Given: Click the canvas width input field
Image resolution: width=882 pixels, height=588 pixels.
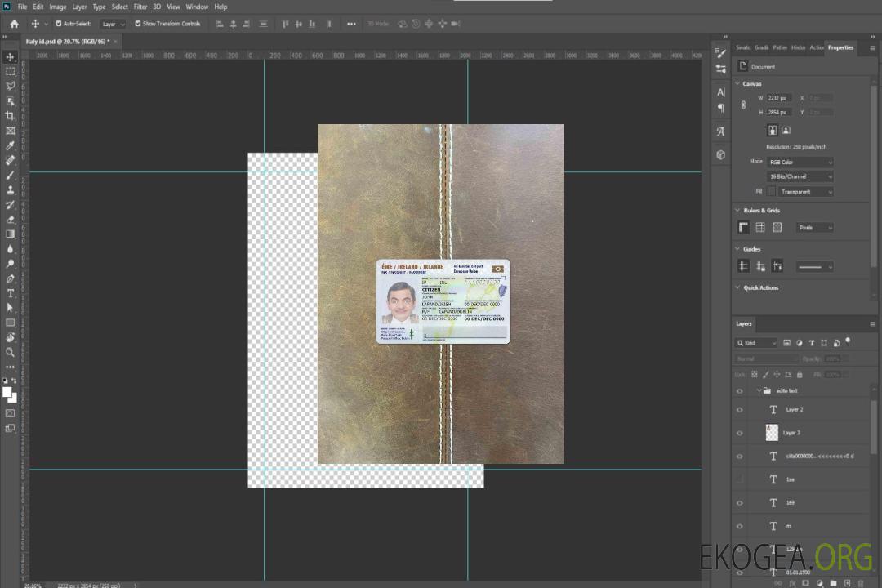Looking at the screenshot, I should click(779, 98).
